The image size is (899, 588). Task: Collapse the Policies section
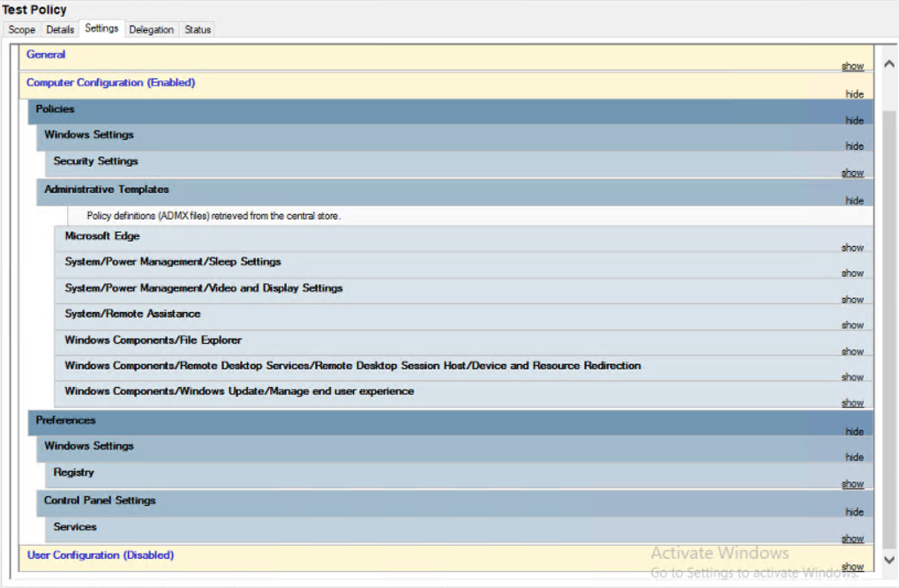(853, 120)
